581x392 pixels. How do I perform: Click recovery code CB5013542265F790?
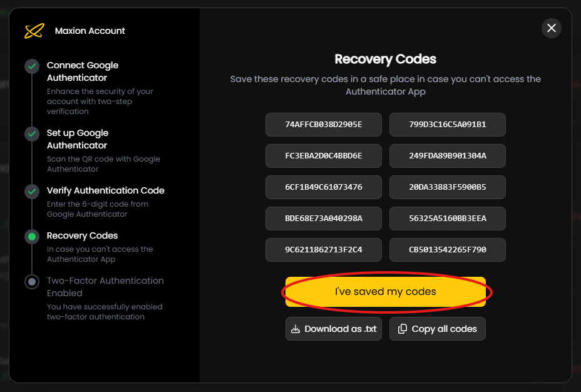447,250
